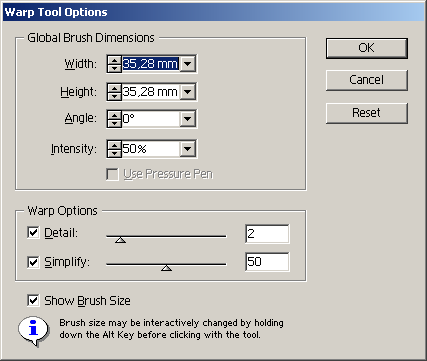
Task: Expand the Intensity dropdown
Action: (188, 149)
